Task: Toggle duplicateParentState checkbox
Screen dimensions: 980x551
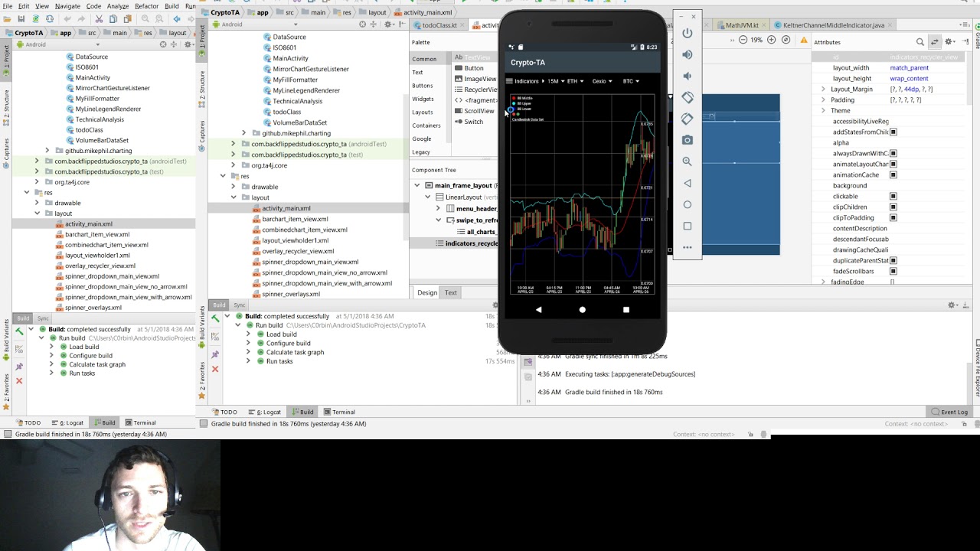Action: pos(893,261)
